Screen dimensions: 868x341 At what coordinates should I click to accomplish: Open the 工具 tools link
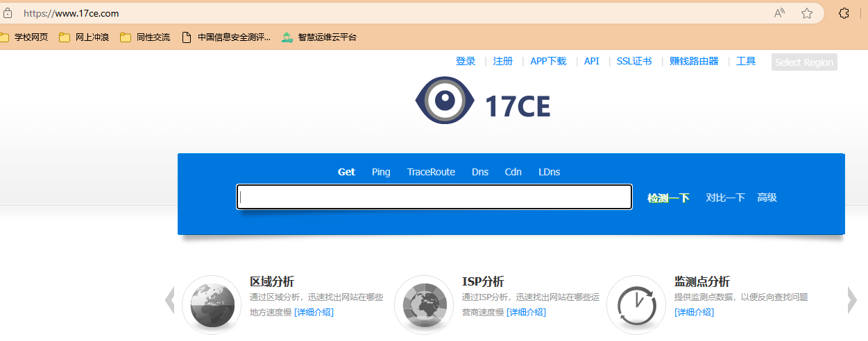tap(746, 61)
